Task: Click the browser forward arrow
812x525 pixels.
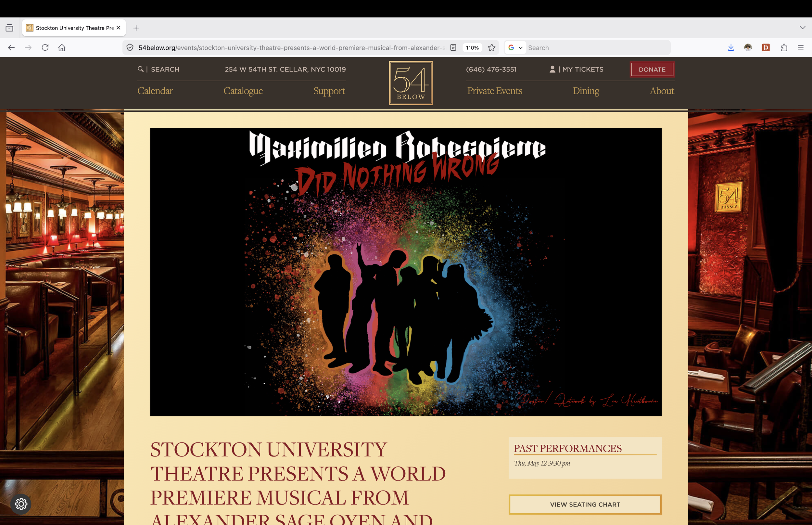Action: click(28, 48)
